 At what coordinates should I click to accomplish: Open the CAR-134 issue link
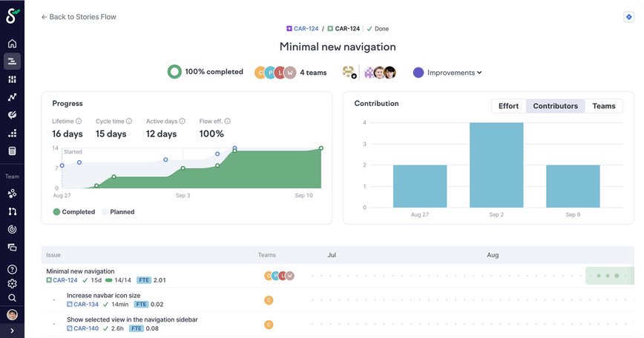[86, 305]
